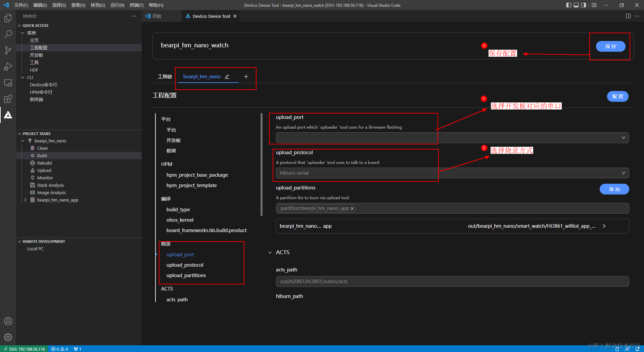The image size is (644, 352).
Task: Click the forwarded ports status item
Action: tap(78, 349)
